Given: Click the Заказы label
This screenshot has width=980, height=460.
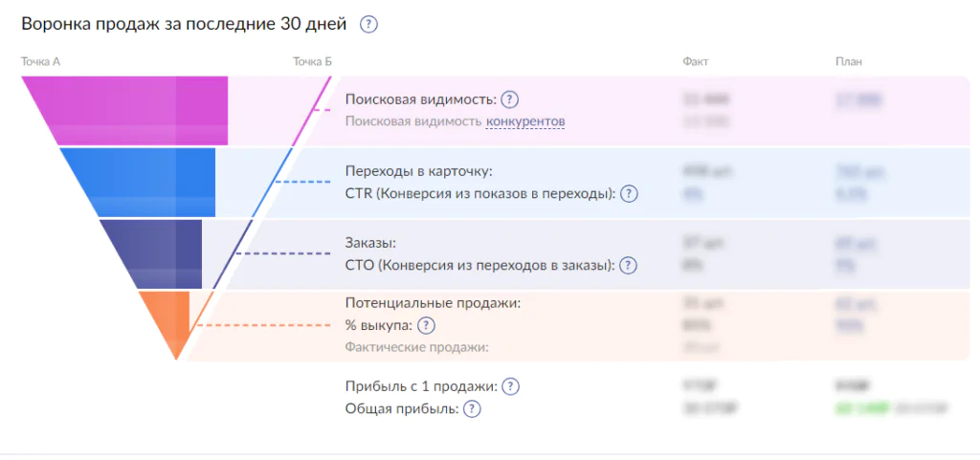Looking at the screenshot, I should 370,243.
